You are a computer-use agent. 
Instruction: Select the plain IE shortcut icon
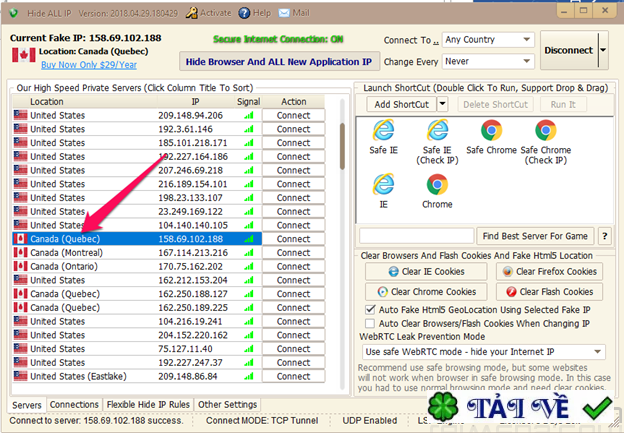383,184
